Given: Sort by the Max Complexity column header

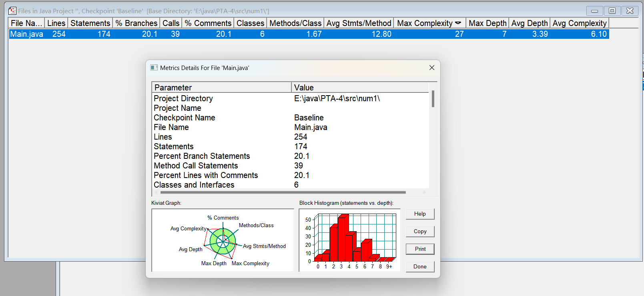Looking at the screenshot, I should tap(429, 23).
